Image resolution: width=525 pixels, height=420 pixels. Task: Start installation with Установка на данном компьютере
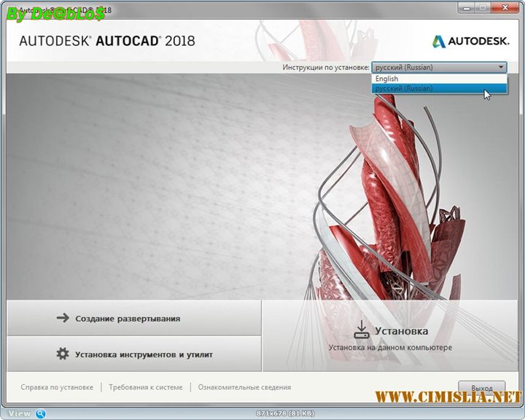click(390, 348)
